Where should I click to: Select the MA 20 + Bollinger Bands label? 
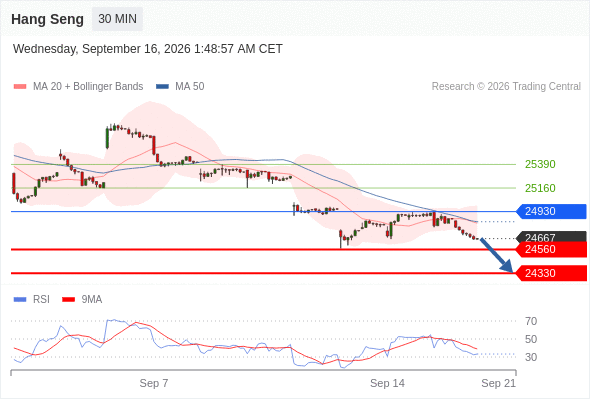pos(88,87)
